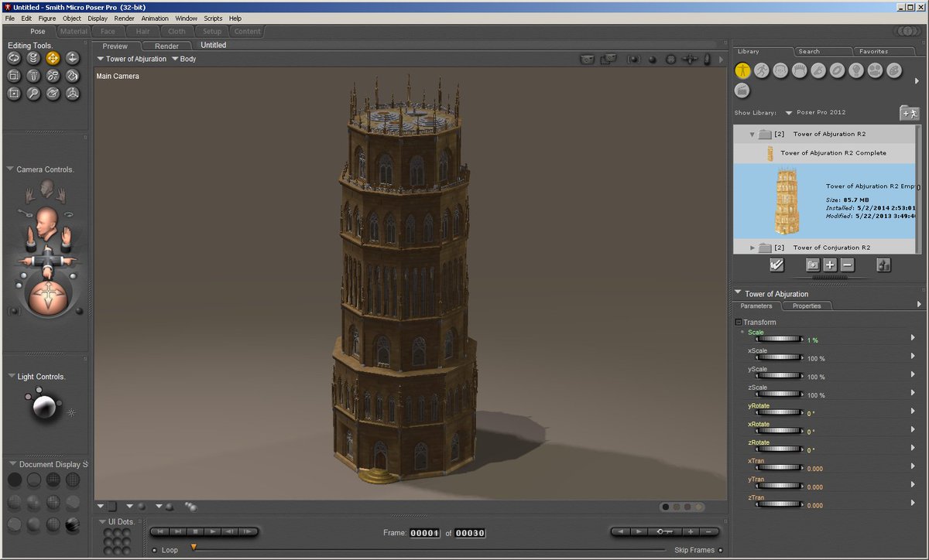
Task: Select the View Magnifier tool
Action: (33, 94)
